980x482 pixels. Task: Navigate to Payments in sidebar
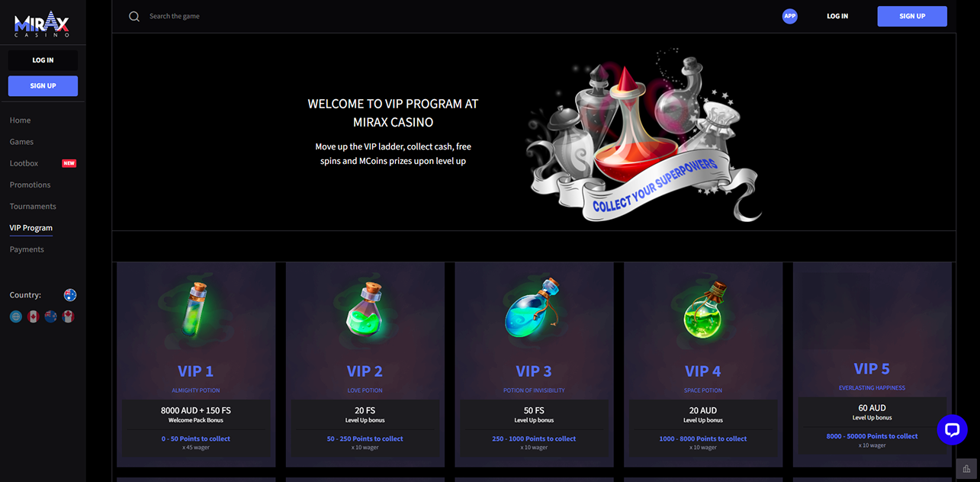pyautogui.click(x=27, y=249)
